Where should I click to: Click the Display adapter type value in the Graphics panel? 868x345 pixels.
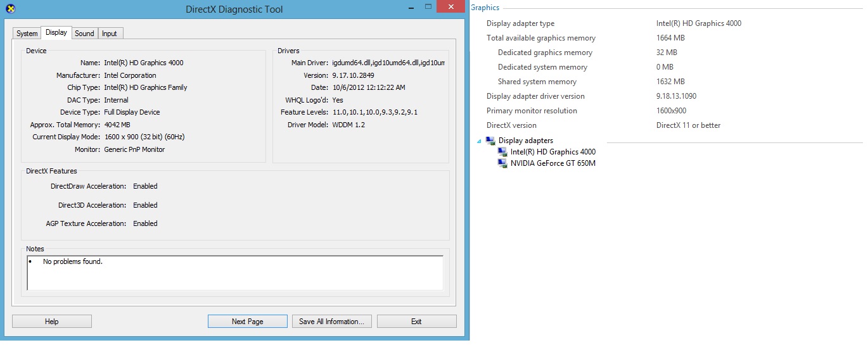point(699,23)
